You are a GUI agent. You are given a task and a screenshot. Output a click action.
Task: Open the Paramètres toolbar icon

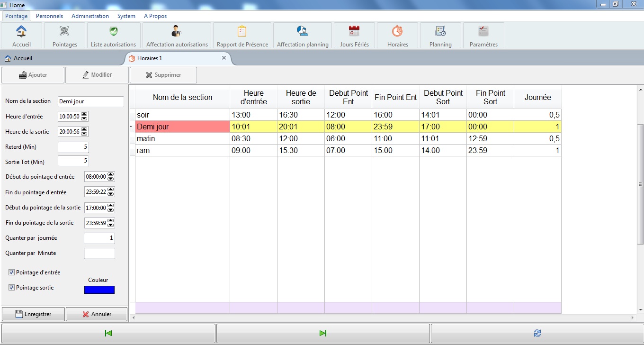click(483, 32)
